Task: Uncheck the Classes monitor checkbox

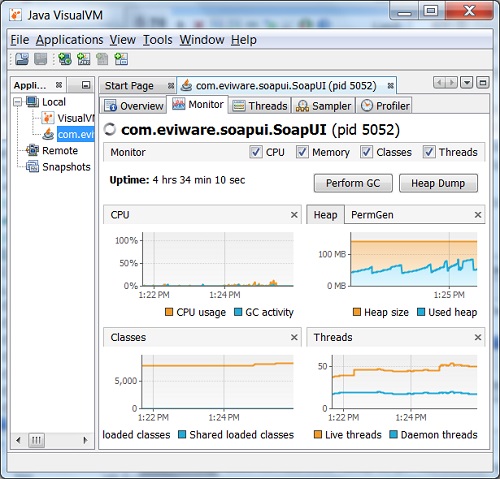Action: [366, 152]
